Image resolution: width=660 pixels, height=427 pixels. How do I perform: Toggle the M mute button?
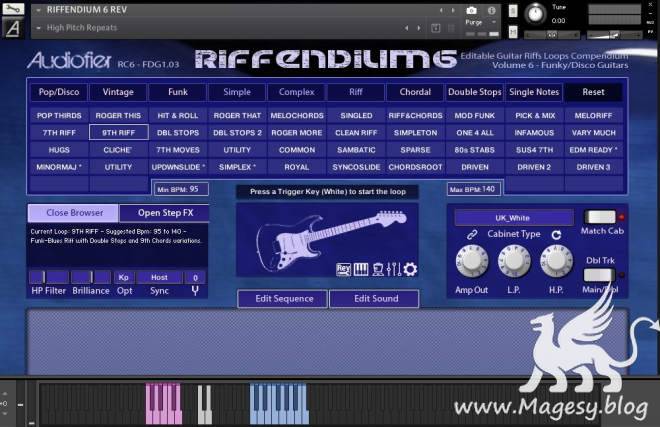pyautogui.click(x=513, y=32)
